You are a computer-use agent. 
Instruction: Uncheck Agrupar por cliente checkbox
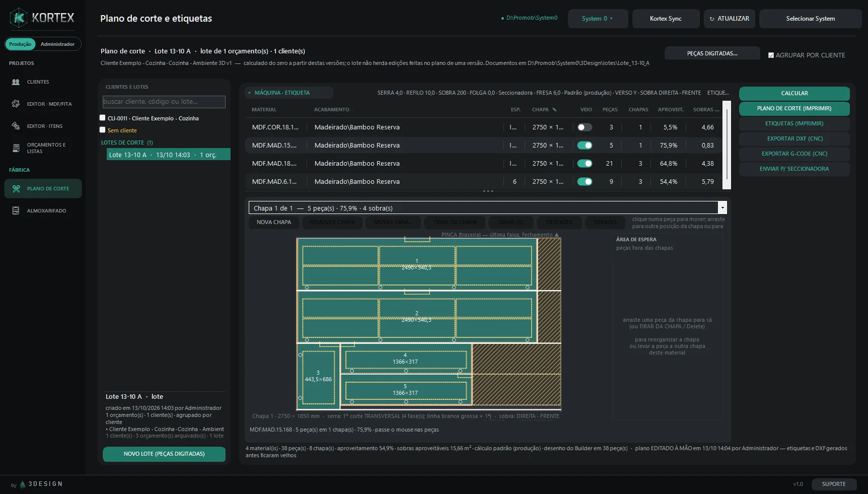(x=771, y=55)
